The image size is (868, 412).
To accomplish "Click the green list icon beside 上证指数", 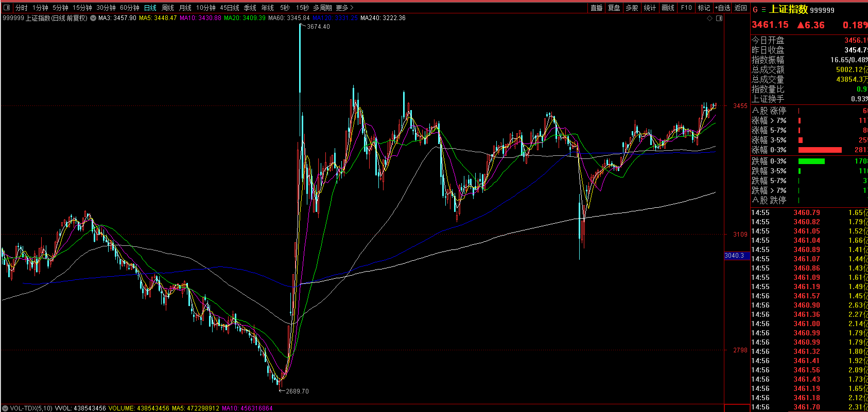I will coord(763,10).
